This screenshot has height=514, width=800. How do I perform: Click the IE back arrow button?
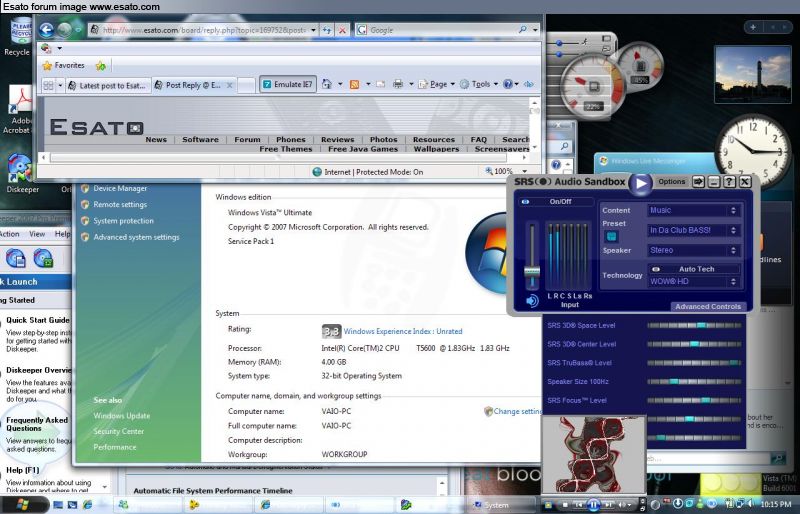[x=46, y=30]
